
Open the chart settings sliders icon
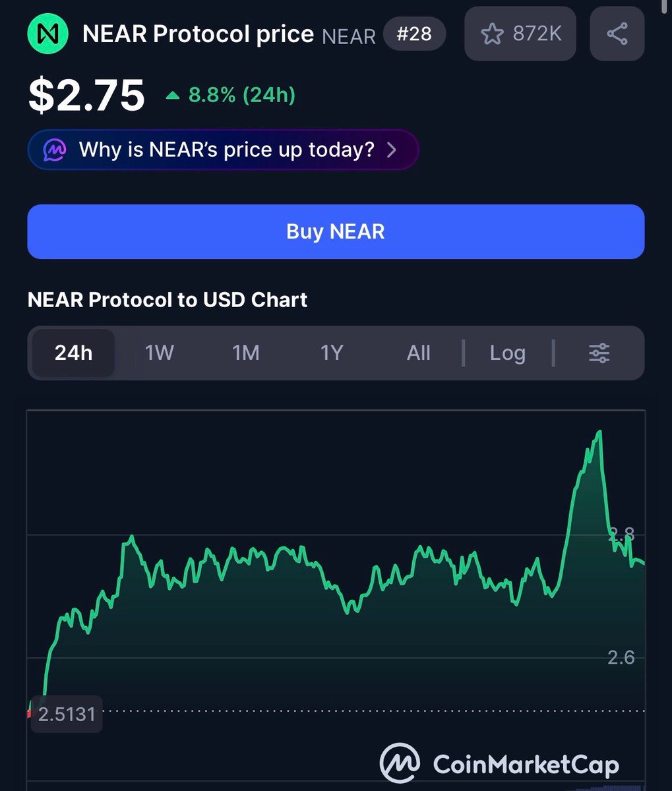599,353
